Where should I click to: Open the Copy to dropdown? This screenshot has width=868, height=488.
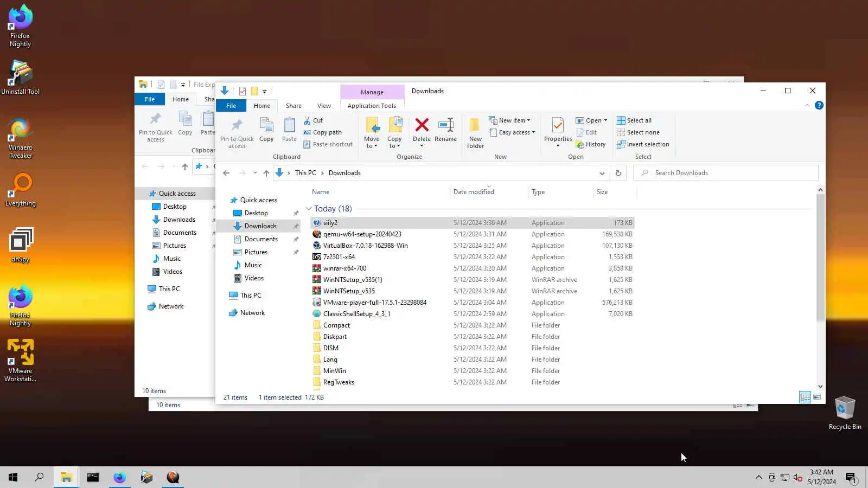pos(394,133)
